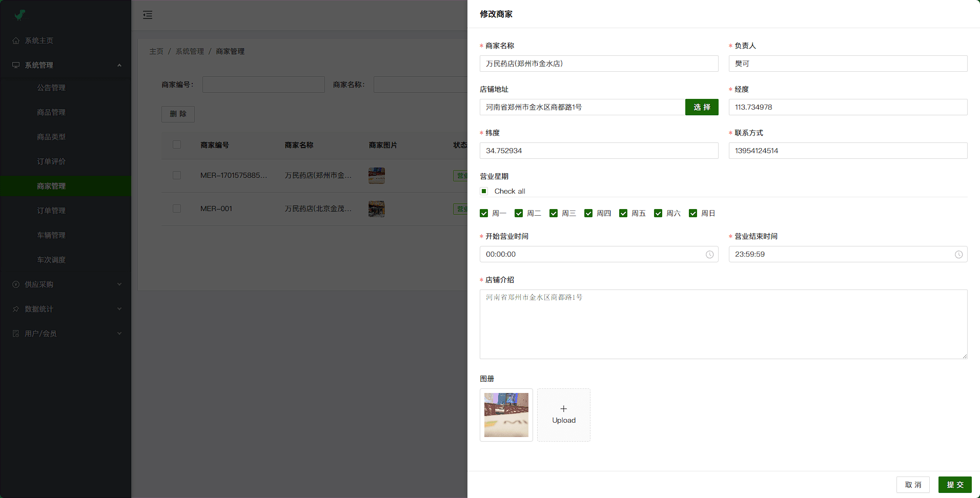980x498 pixels.
Task: Click the green dinosaur logo icon
Action: (x=20, y=15)
